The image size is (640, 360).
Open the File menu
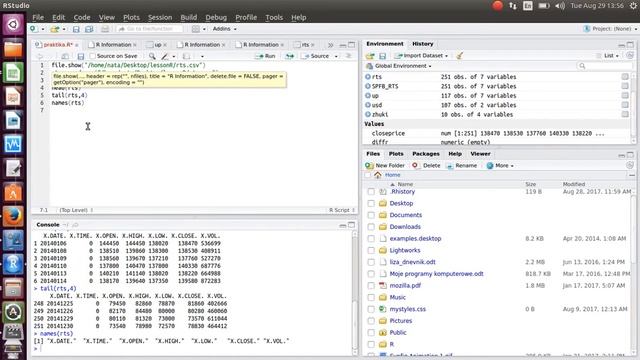(x=38, y=18)
